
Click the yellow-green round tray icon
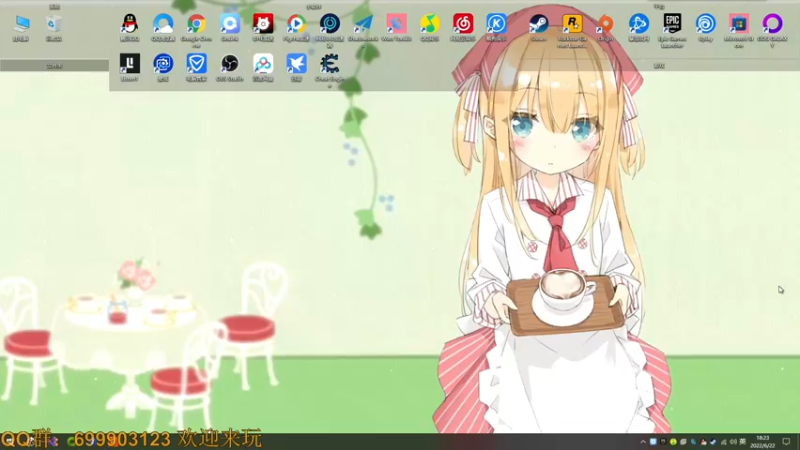coord(673,442)
